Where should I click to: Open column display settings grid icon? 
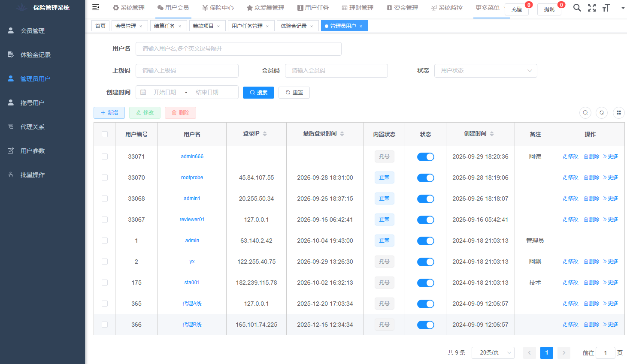618,113
